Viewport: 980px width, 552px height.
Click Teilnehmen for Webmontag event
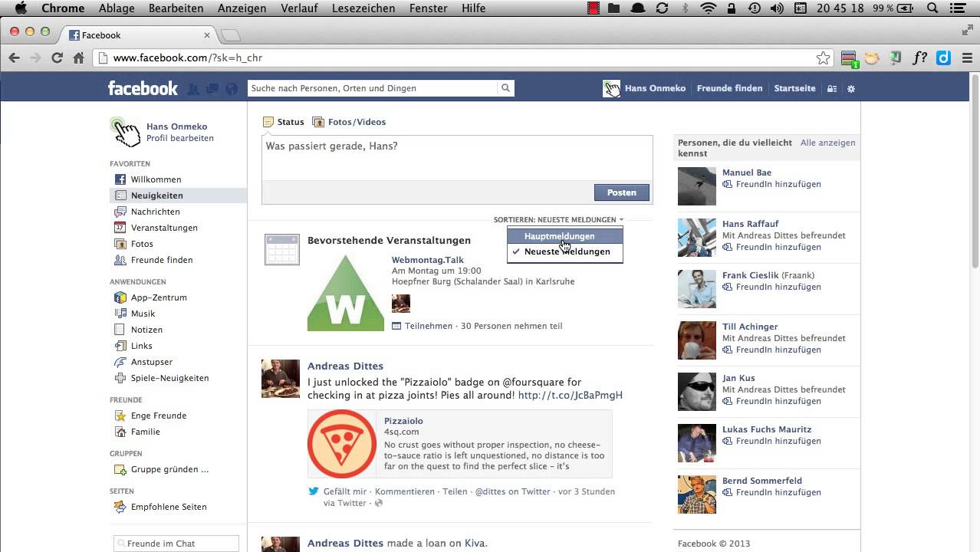(x=429, y=326)
